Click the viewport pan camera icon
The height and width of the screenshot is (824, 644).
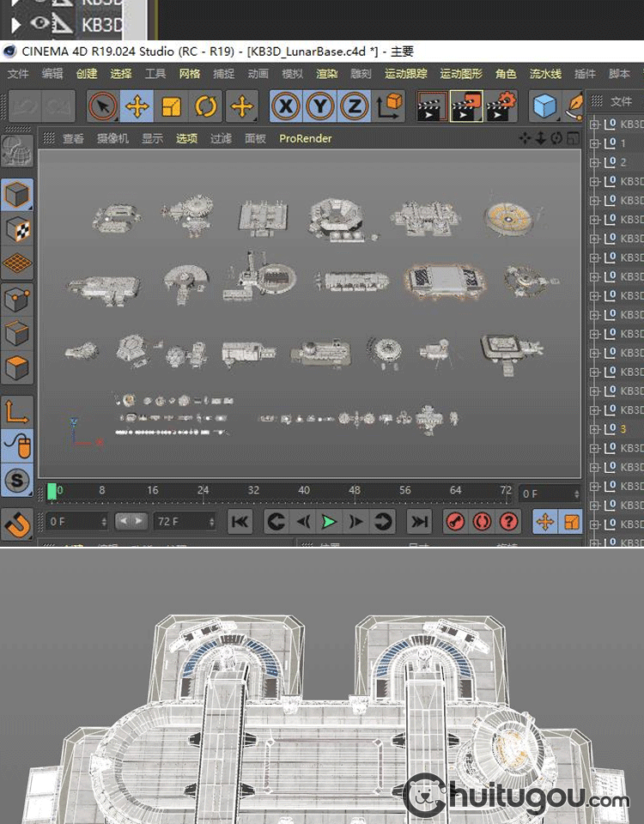(x=525, y=138)
